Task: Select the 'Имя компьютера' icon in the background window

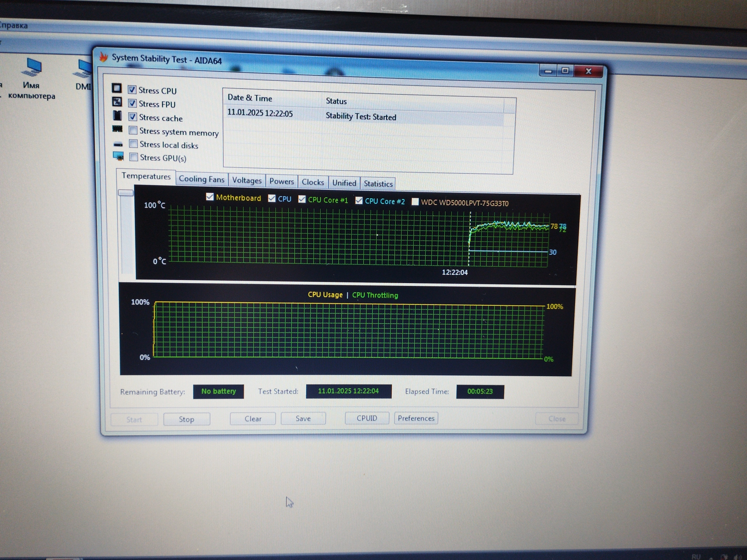Action: coord(32,78)
